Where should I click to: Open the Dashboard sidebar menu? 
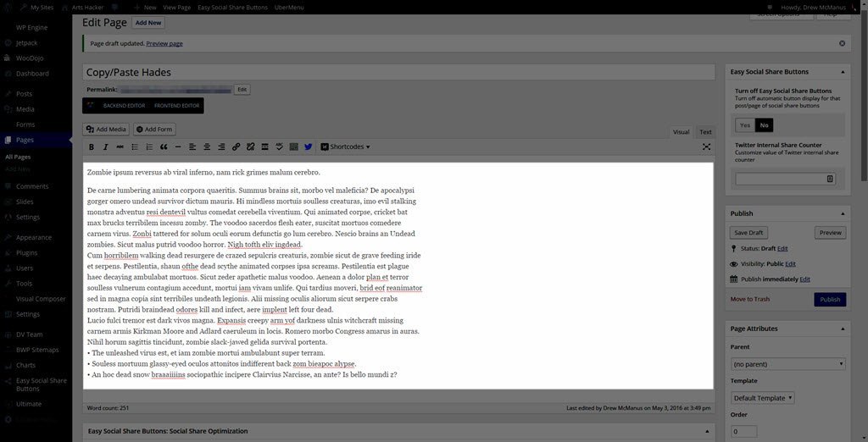pos(32,74)
